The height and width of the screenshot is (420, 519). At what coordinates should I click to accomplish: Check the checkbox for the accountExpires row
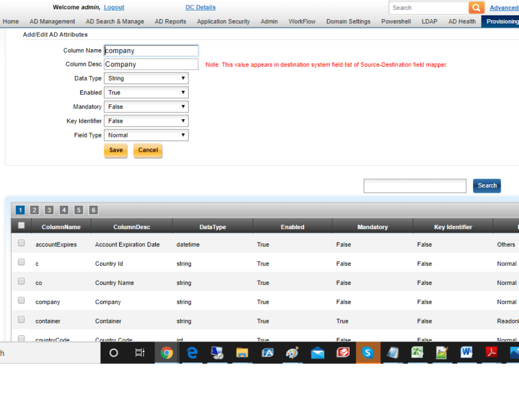(x=21, y=243)
